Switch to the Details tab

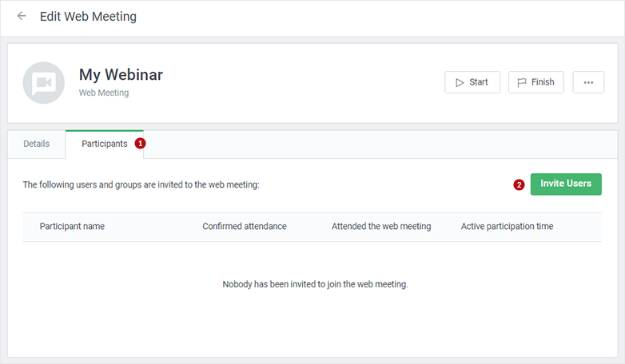pos(36,144)
